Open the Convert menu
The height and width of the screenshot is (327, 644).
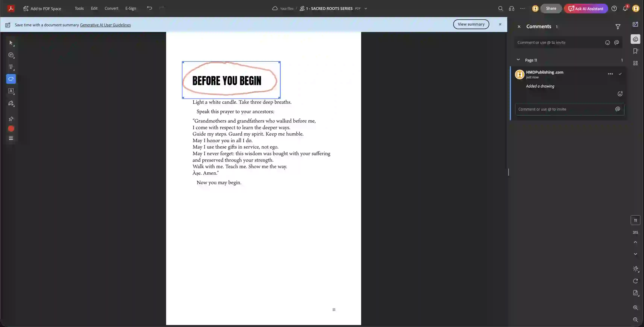111,8
